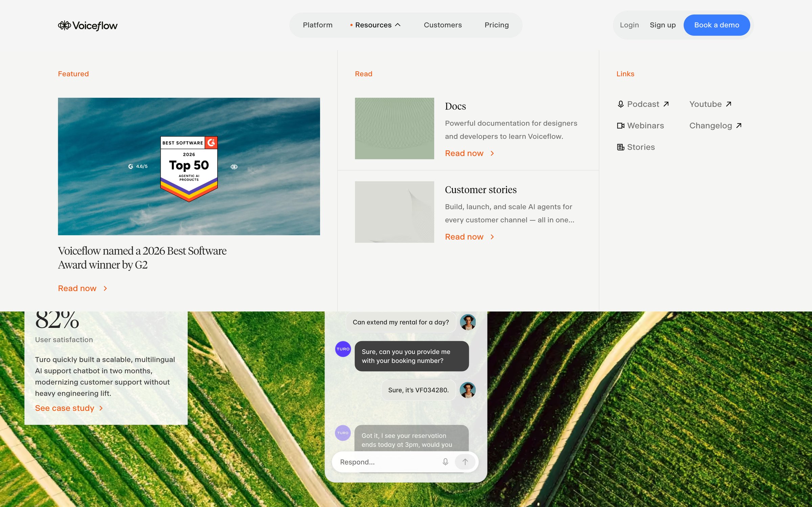Click the Sign up link

pyautogui.click(x=662, y=25)
